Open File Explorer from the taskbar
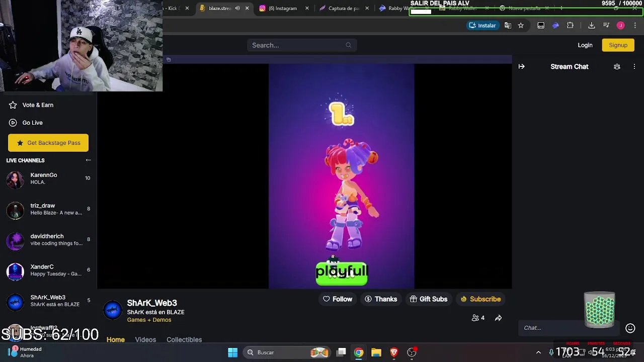The image size is (644, 362). (376, 352)
